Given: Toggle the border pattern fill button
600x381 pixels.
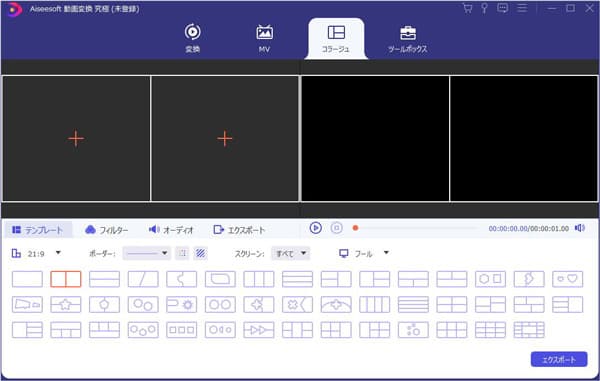Looking at the screenshot, I should [x=201, y=253].
